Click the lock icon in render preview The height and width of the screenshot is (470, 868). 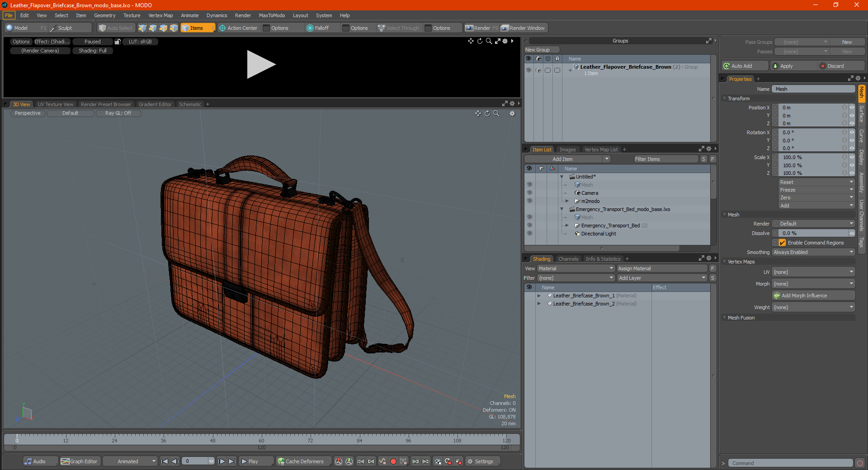pos(118,42)
